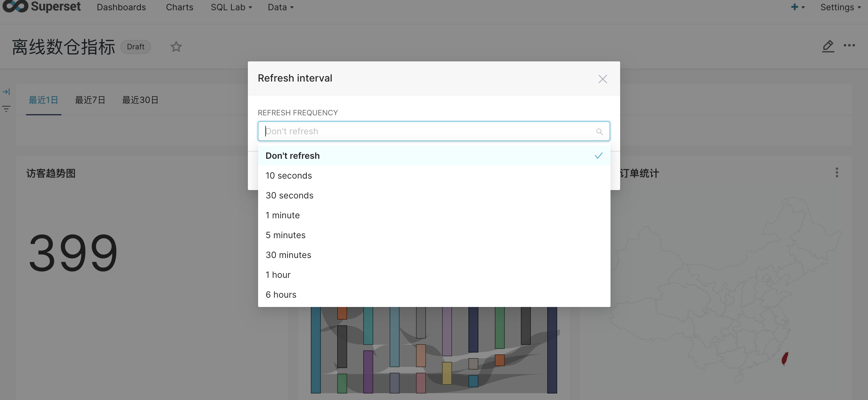This screenshot has height=400, width=868.
Task: Favorite the dashboard with the star icon
Action: (176, 47)
